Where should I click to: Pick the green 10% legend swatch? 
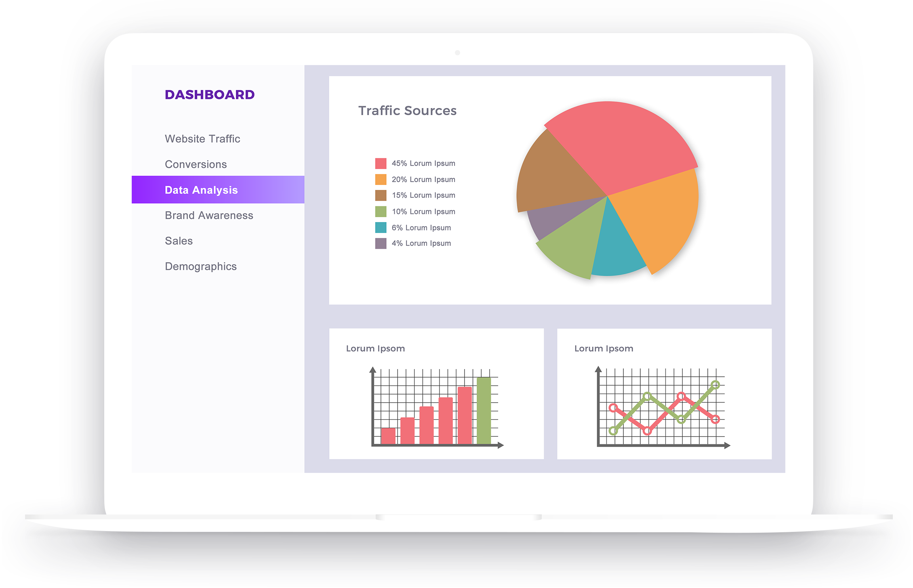click(x=381, y=212)
